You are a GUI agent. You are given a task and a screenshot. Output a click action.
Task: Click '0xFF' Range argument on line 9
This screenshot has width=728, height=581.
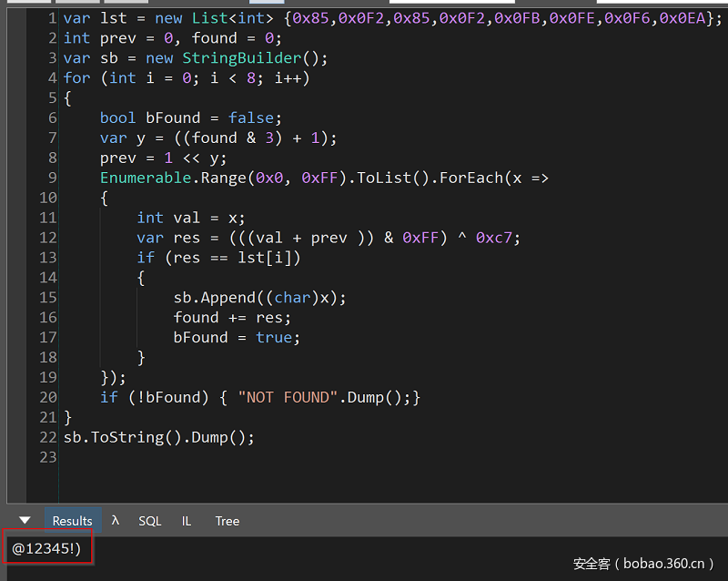click(319, 178)
